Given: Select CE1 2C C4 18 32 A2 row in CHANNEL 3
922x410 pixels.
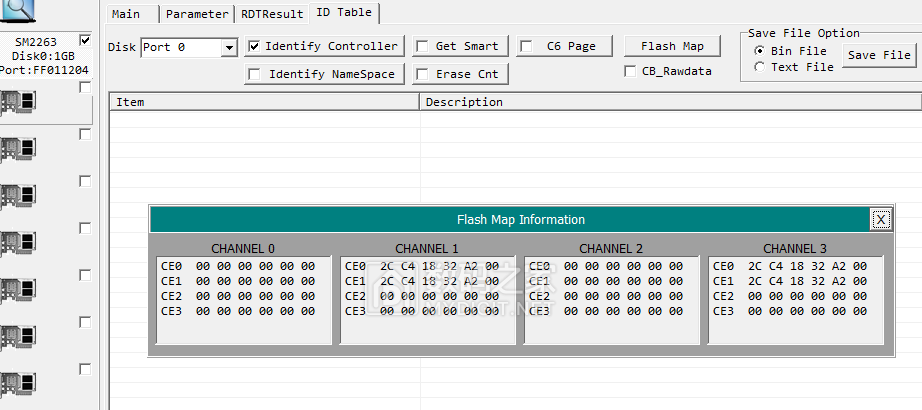Looking at the screenshot, I should (790, 281).
